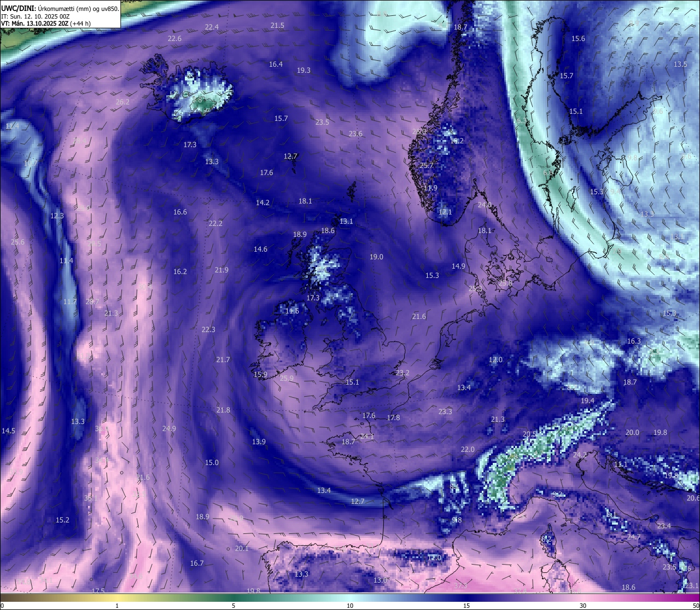Click the value 16.7 on the map

(x=197, y=563)
